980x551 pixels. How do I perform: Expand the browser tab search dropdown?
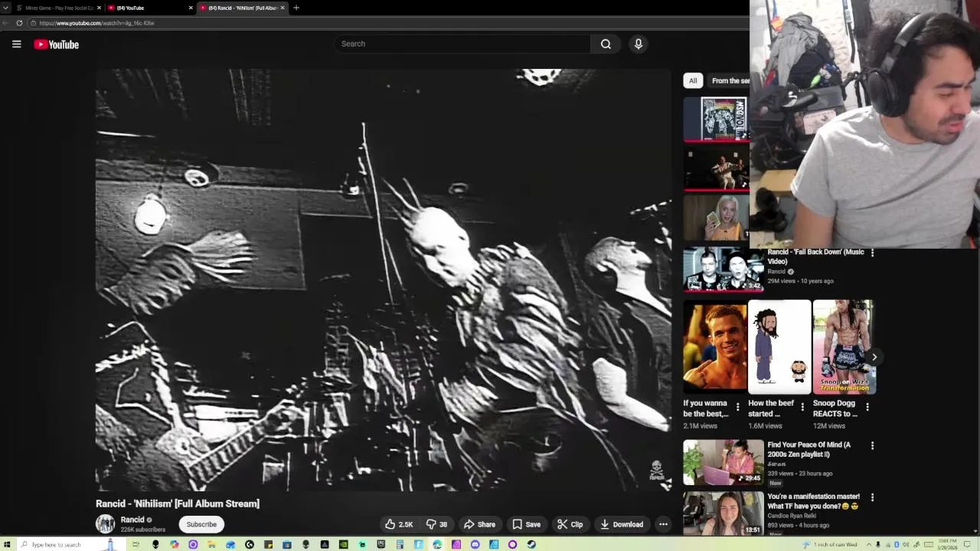(x=6, y=8)
